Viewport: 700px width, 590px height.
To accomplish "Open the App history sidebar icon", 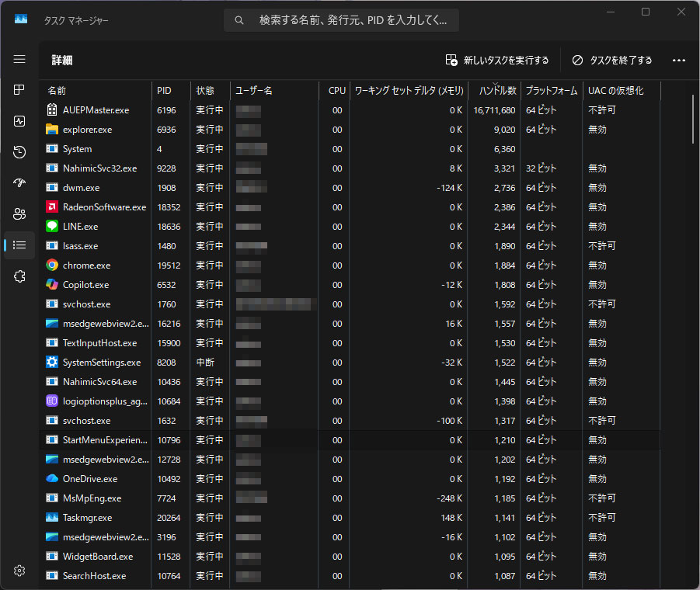I will 19,152.
